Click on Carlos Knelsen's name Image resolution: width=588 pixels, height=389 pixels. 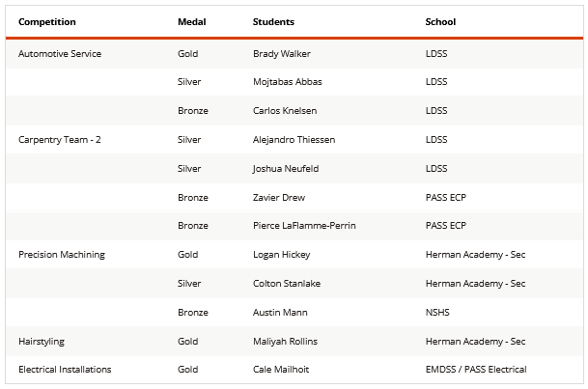click(285, 111)
